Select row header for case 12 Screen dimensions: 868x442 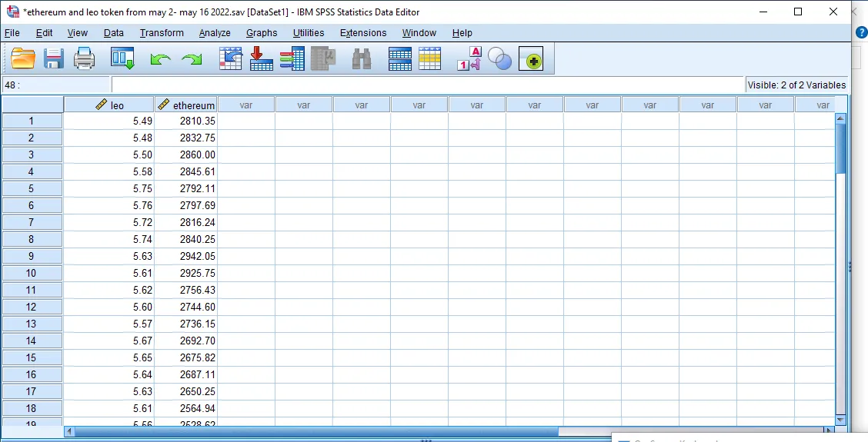tap(32, 307)
